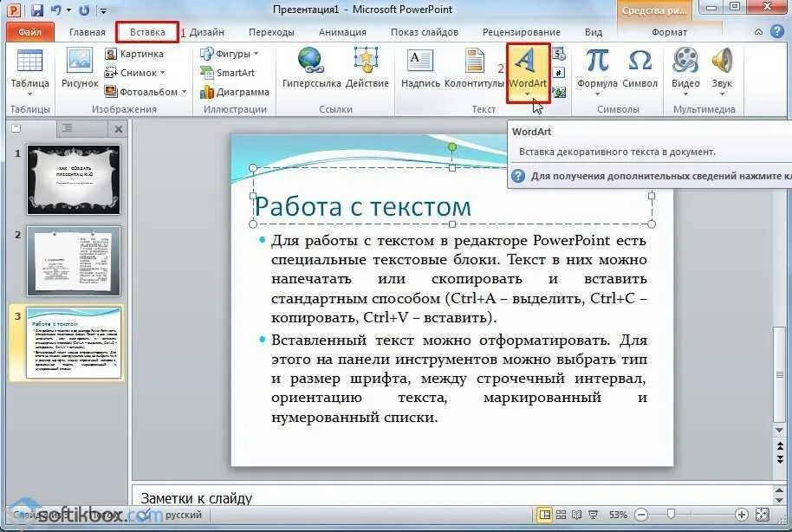Adjust the zoom slider handle
This screenshot has width=792, height=532.
(671, 515)
